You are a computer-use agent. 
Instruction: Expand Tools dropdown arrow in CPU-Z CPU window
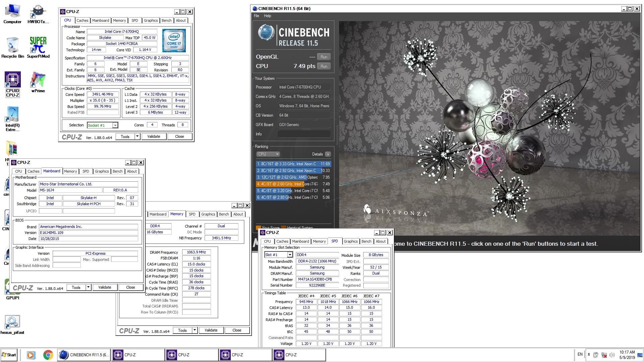click(x=137, y=137)
